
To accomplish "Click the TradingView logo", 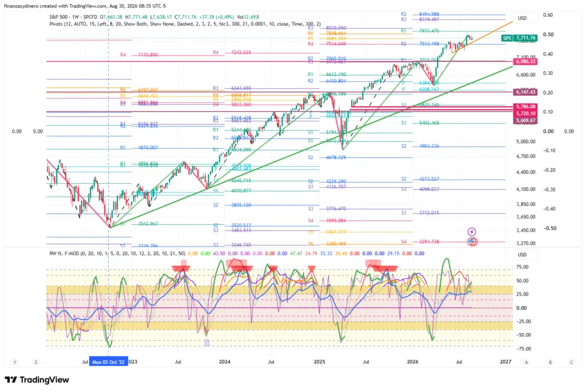I will pos(37,379).
